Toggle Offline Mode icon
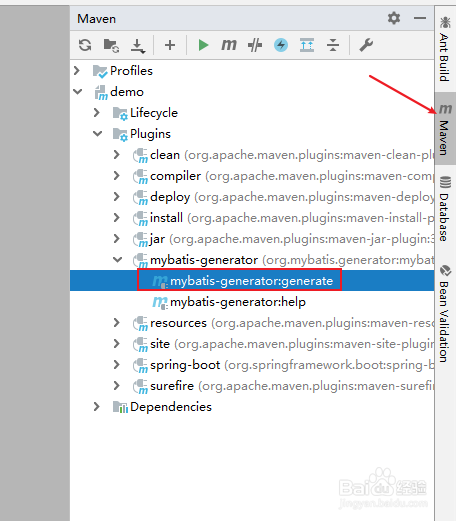456x521 pixels. click(281, 45)
